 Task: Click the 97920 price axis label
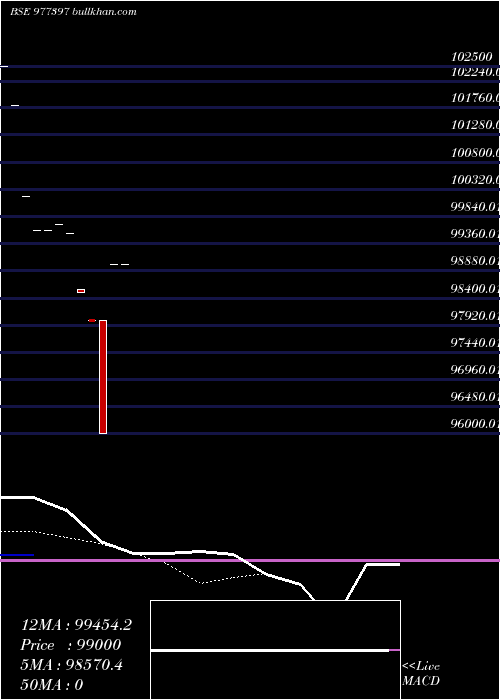click(x=475, y=316)
